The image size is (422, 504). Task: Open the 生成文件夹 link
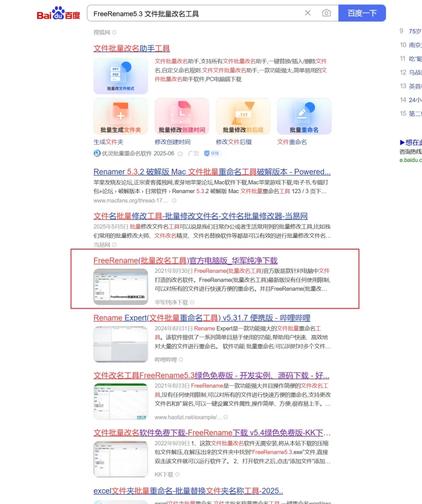[108, 142]
